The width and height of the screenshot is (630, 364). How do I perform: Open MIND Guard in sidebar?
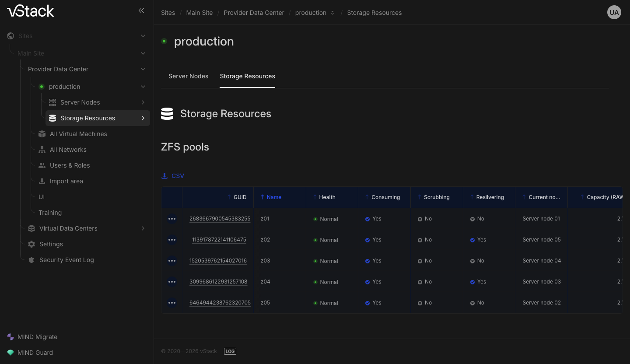(35, 353)
